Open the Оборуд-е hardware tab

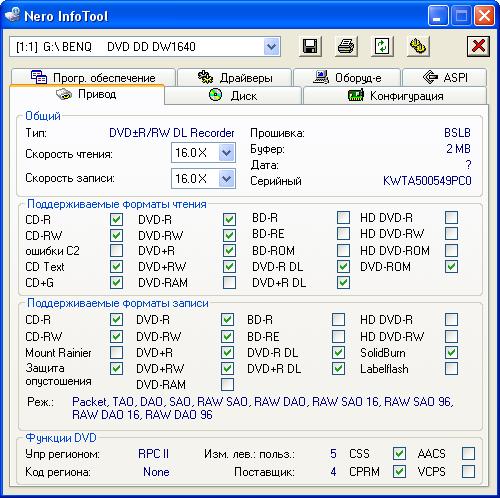[347, 78]
